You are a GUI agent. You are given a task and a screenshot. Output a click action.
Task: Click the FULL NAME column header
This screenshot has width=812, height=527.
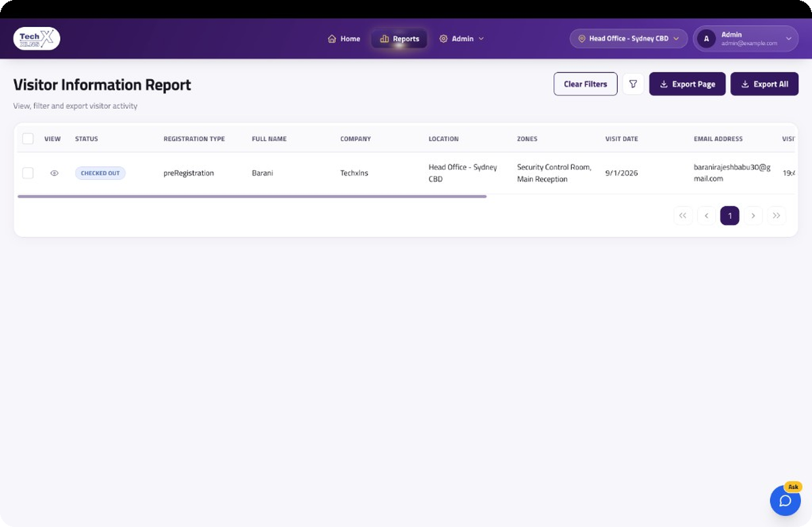[269, 139]
